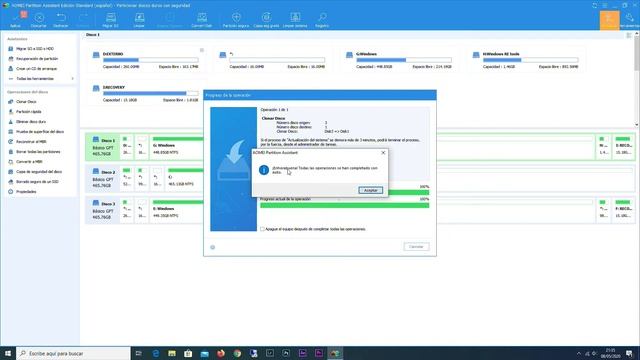Image resolution: width=640 pixels, height=360 pixels.
Task: Click the total progress green bar
Action: tap(408, 192)
